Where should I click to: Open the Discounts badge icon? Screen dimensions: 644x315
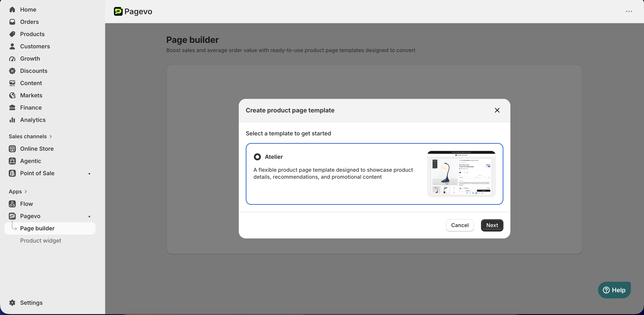coord(12,71)
